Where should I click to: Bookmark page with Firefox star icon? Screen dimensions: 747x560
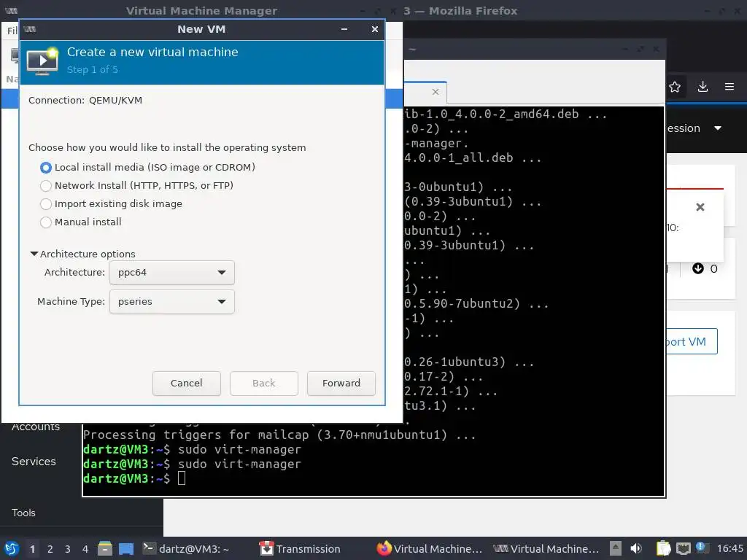tap(675, 87)
